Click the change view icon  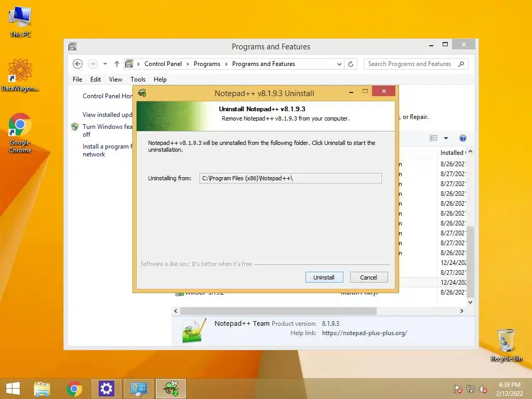tap(434, 138)
